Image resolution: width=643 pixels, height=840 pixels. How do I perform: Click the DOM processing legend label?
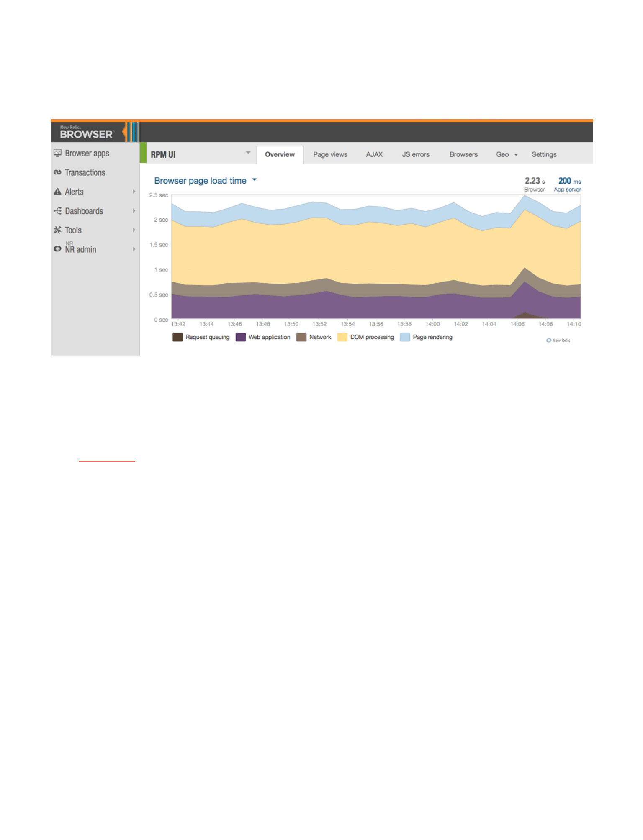click(x=372, y=337)
